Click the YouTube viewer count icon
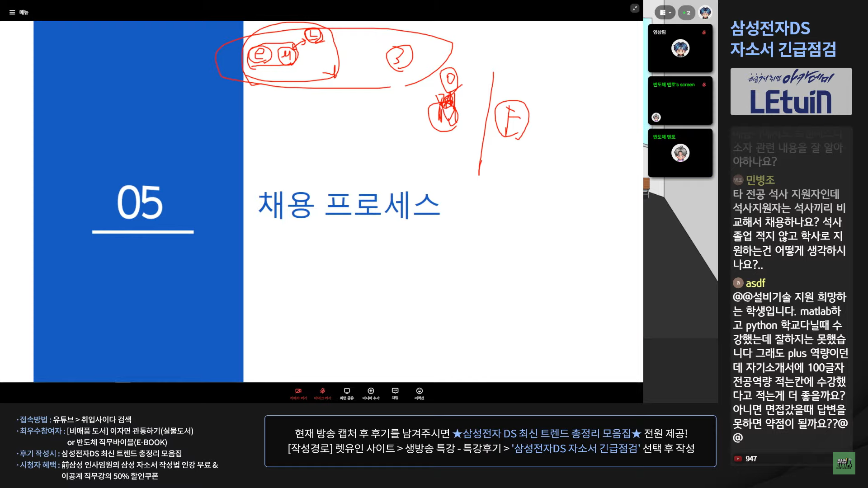 [x=738, y=459]
